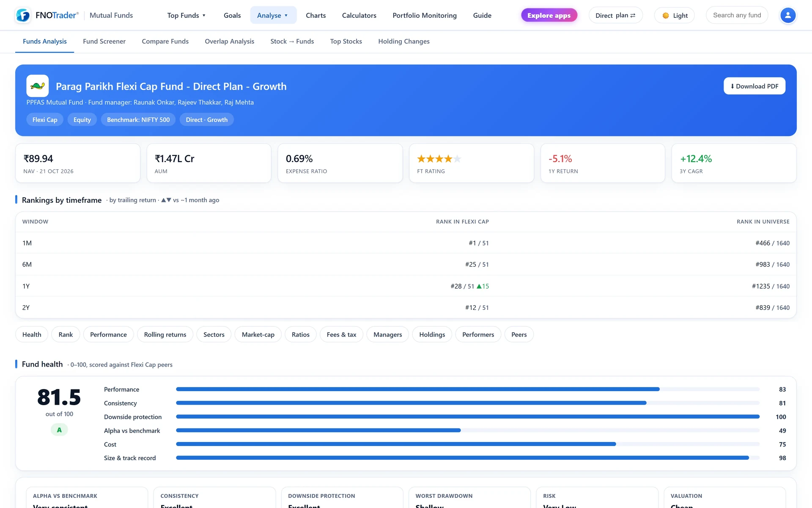Open the Holding Changes tab
Viewport: 812px width, 508px height.
pyautogui.click(x=404, y=41)
